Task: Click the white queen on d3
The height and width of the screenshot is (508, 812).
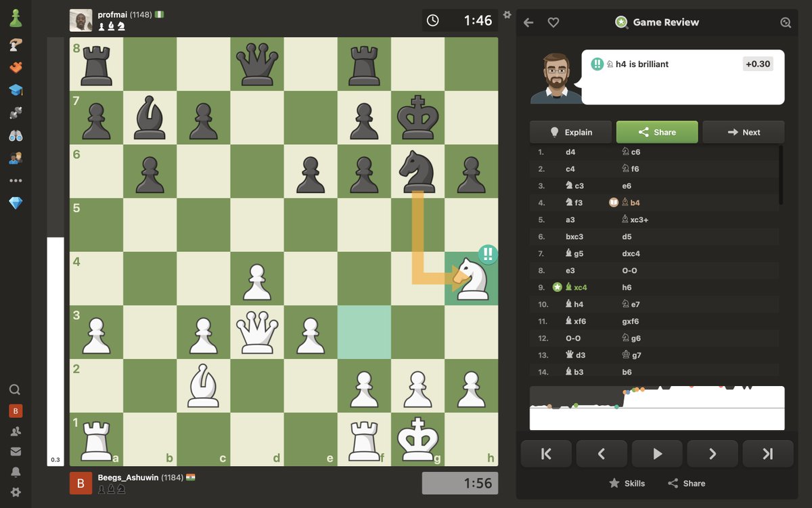Action: click(257, 332)
